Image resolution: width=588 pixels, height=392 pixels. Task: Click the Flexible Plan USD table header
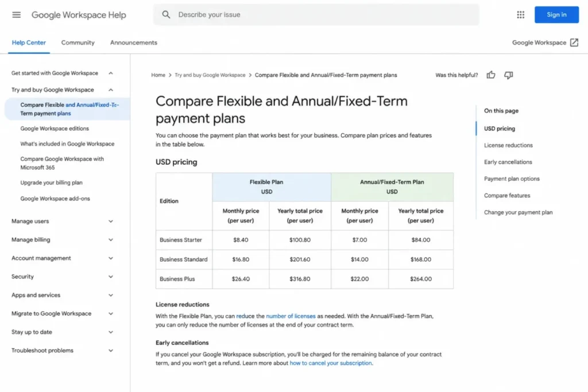[272, 187]
